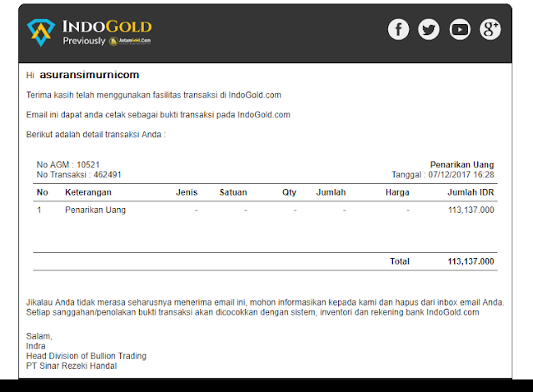The height and width of the screenshot is (392, 533).
Task: Click the Qty column header
Action: point(289,192)
